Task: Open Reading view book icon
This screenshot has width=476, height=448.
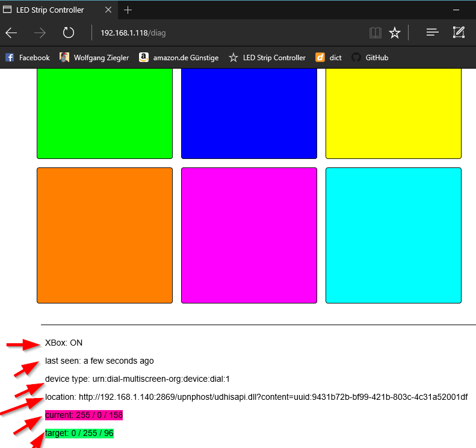Action: 376,33
